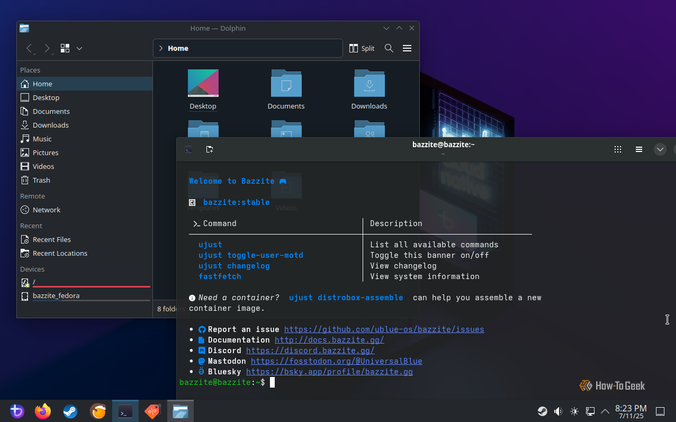The height and width of the screenshot is (422, 676).
Task: Open search in Dolphin
Action: click(389, 48)
